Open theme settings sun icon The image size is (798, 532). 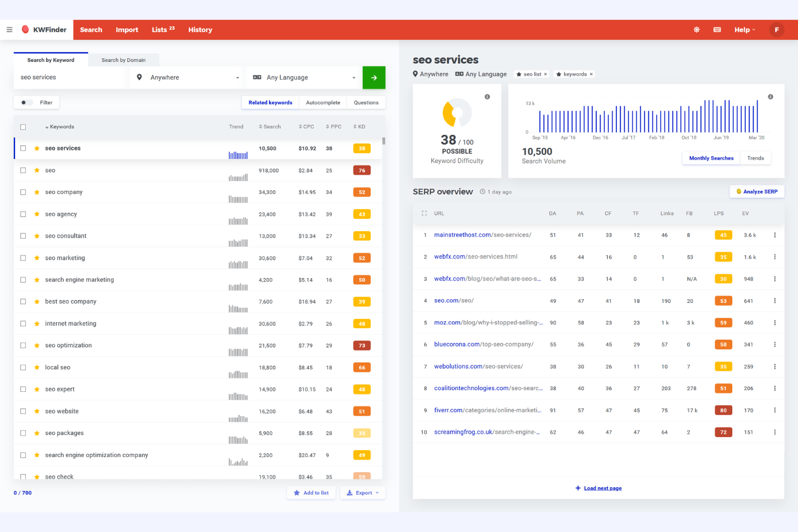(x=697, y=30)
